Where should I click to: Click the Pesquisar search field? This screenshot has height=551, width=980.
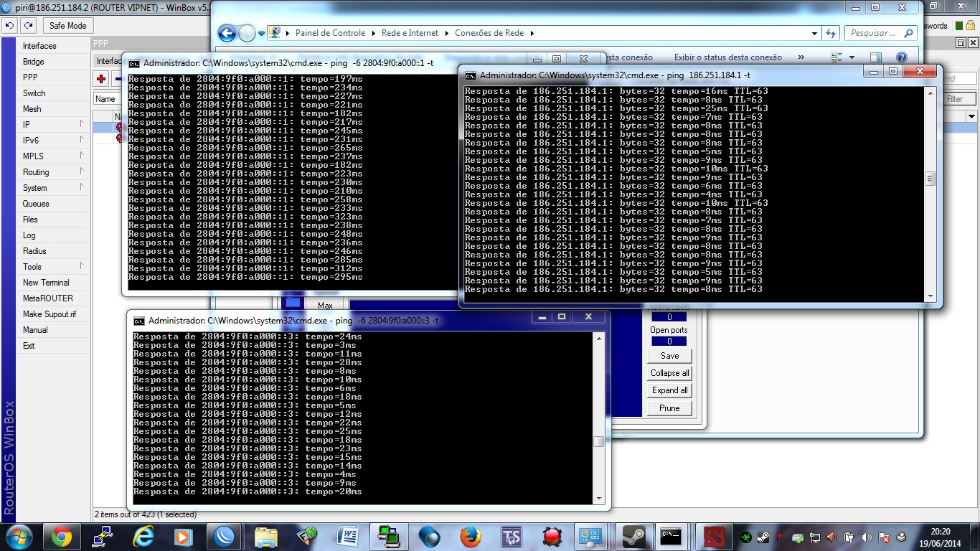tap(880, 33)
